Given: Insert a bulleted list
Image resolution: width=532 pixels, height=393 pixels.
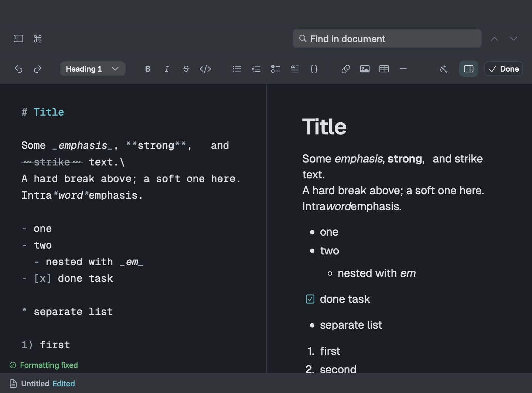Looking at the screenshot, I should click(237, 69).
